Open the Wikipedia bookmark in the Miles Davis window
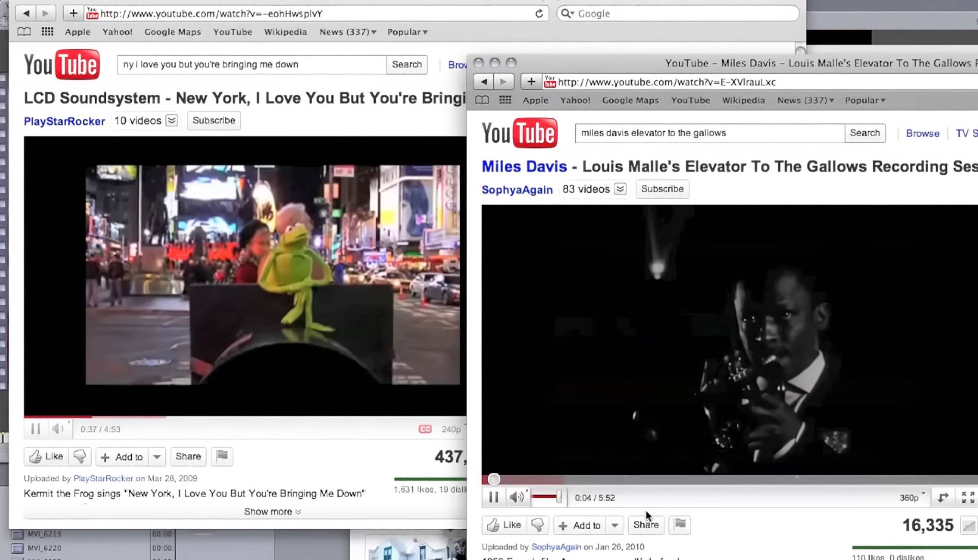The height and width of the screenshot is (560, 978). [743, 100]
